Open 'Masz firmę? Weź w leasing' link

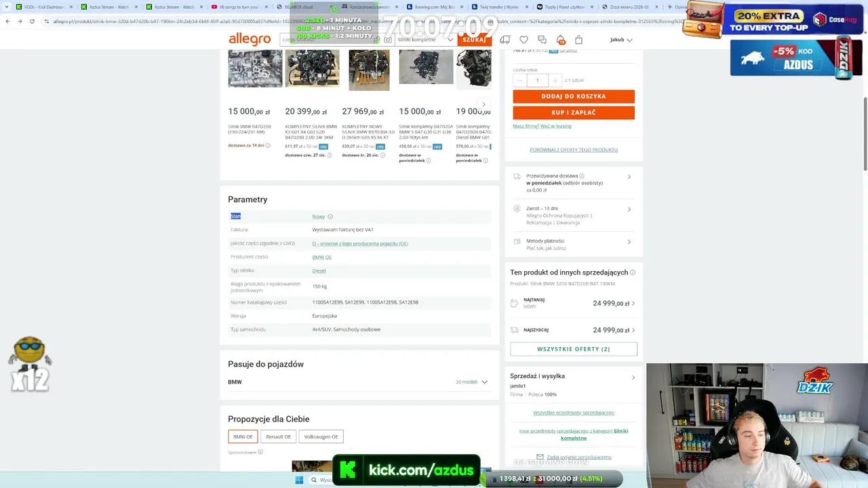tap(542, 126)
